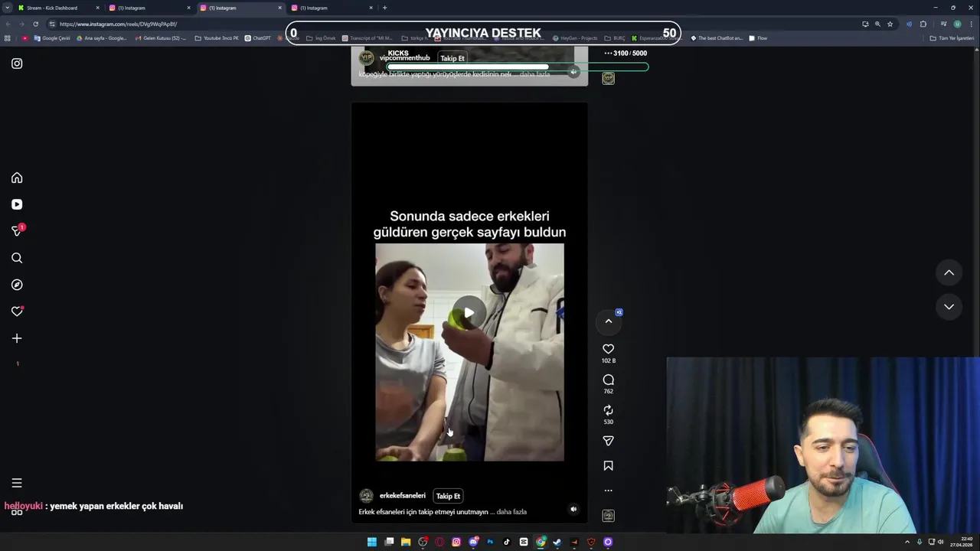The image size is (980, 551).
Task: Open Instagram messages icon with badge
Action: point(17,230)
